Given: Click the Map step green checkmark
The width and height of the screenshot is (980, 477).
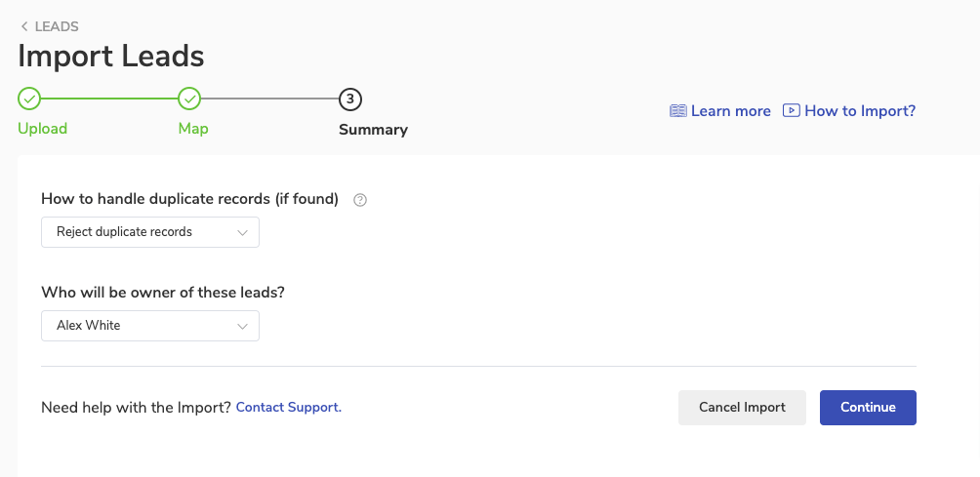Looking at the screenshot, I should [189, 99].
